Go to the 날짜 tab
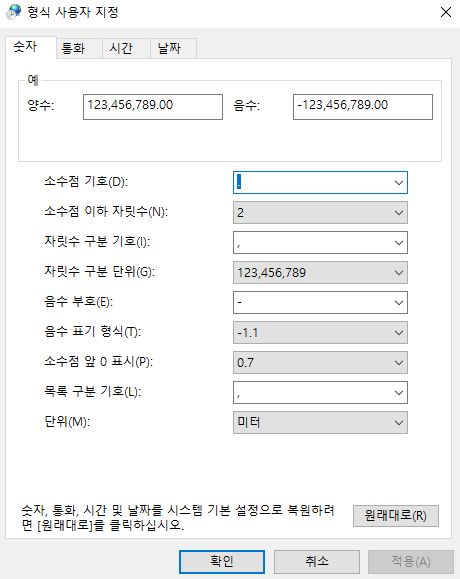The height and width of the screenshot is (579, 460). tap(174, 48)
